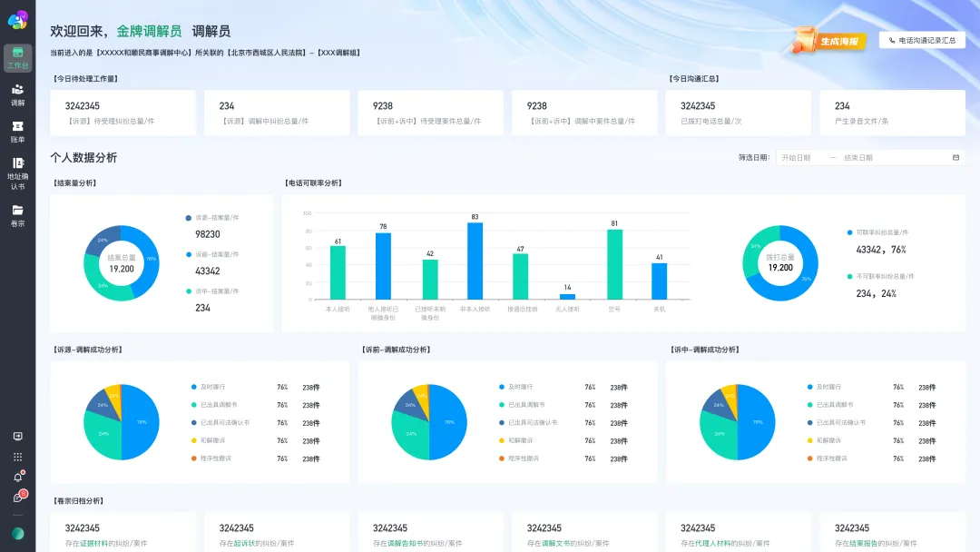
Task: Go to 调解 mediation in sidebar
Action: click(17, 94)
